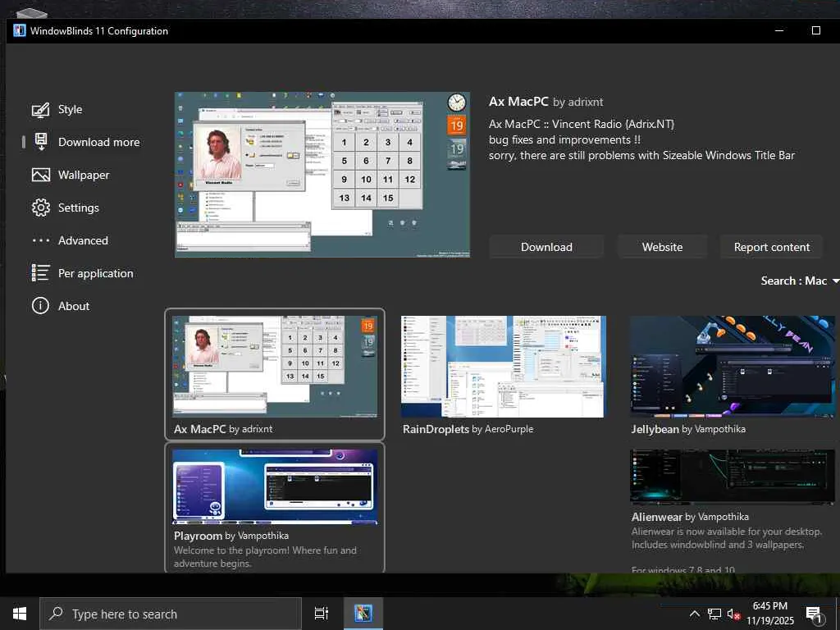Viewport: 840px width, 630px height.
Task: Click 'RainDroplets by AeroPurple' caption
Action: [468, 429]
